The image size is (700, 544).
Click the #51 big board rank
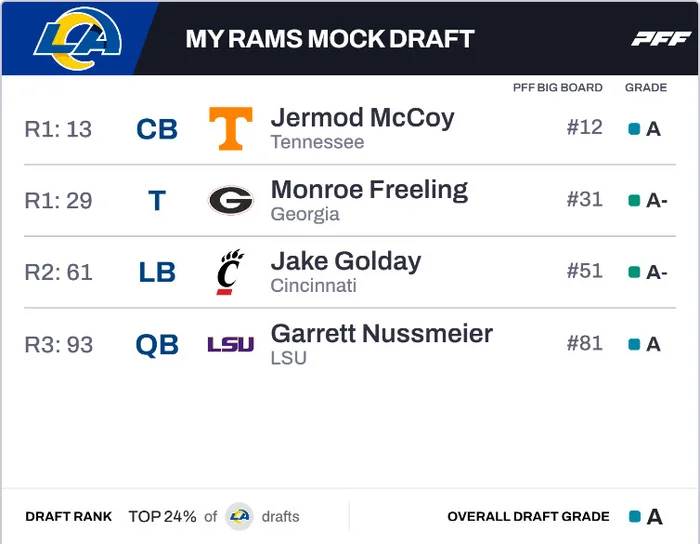584,272
